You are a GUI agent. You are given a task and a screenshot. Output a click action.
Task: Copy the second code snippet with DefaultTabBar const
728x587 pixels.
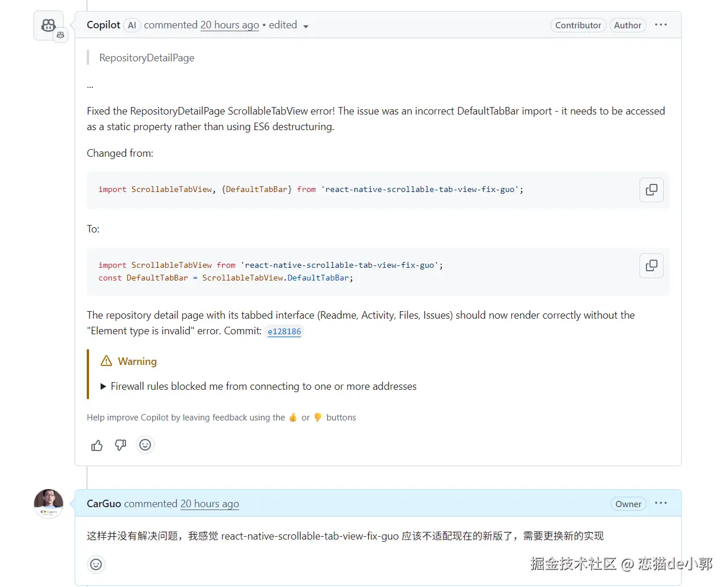(x=652, y=265)
